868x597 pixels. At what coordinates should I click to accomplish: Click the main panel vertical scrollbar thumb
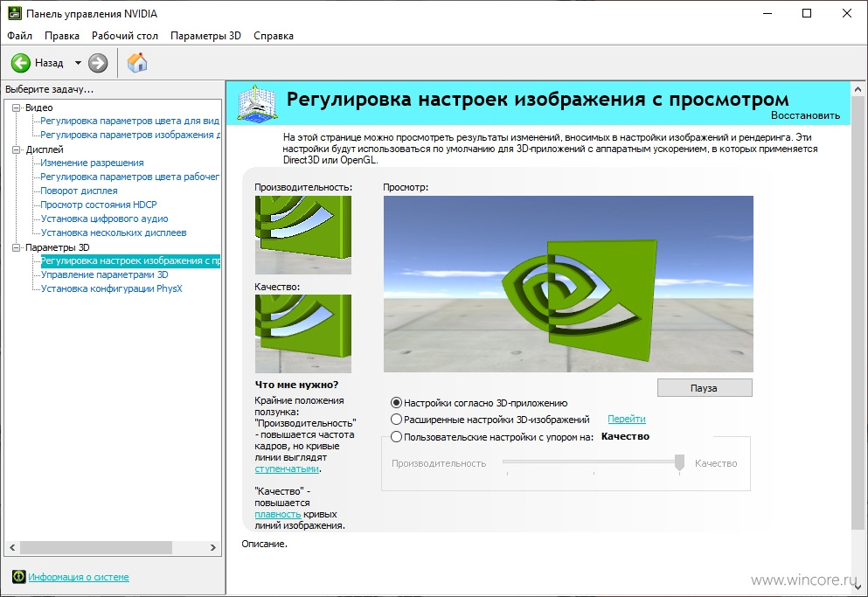coord(858,313)
